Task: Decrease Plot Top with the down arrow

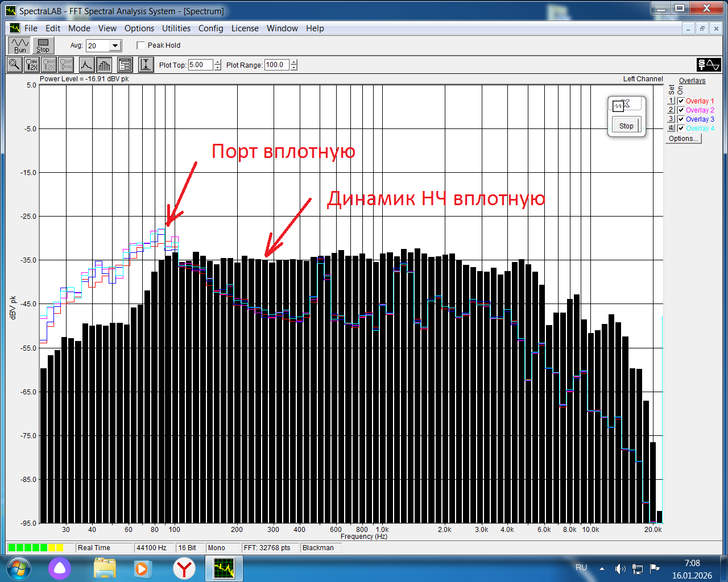Action: (218, 68)
